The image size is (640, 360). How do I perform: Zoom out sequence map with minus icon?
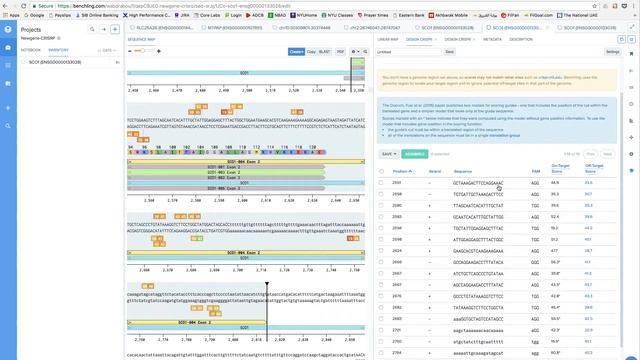tap(130, 51)
